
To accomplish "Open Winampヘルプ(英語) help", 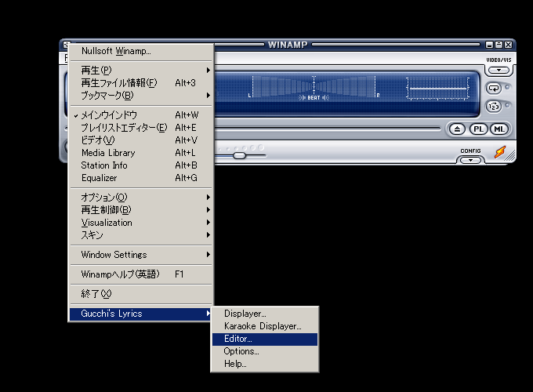I will click(141, 274).
